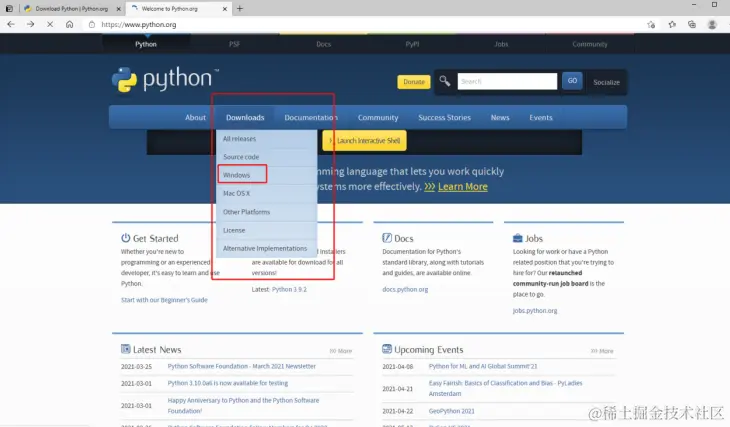Open a new tab with plus icon

pyautogui.click(x=240, y=8)
